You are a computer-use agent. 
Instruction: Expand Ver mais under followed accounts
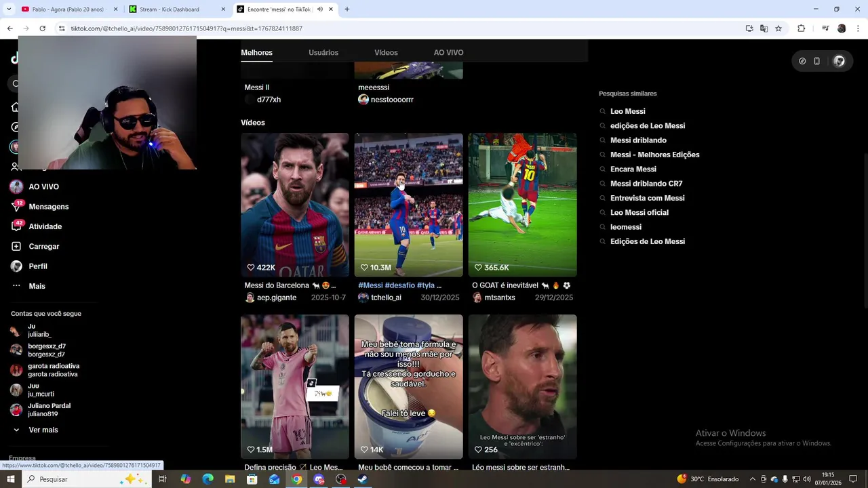click(43, 430)
